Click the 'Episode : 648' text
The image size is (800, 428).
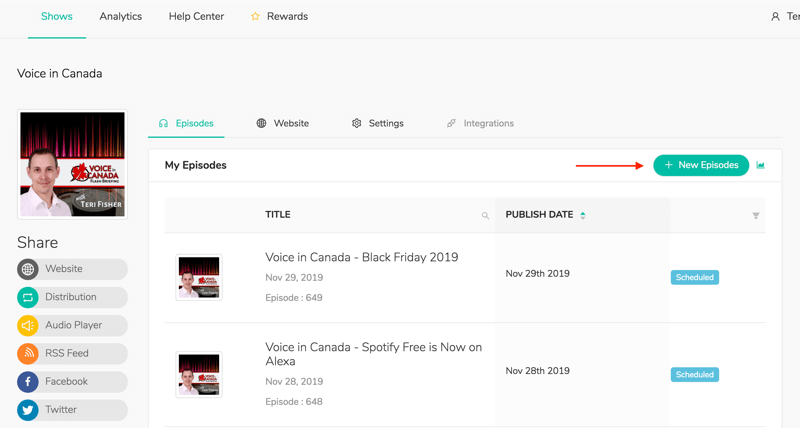294,401
